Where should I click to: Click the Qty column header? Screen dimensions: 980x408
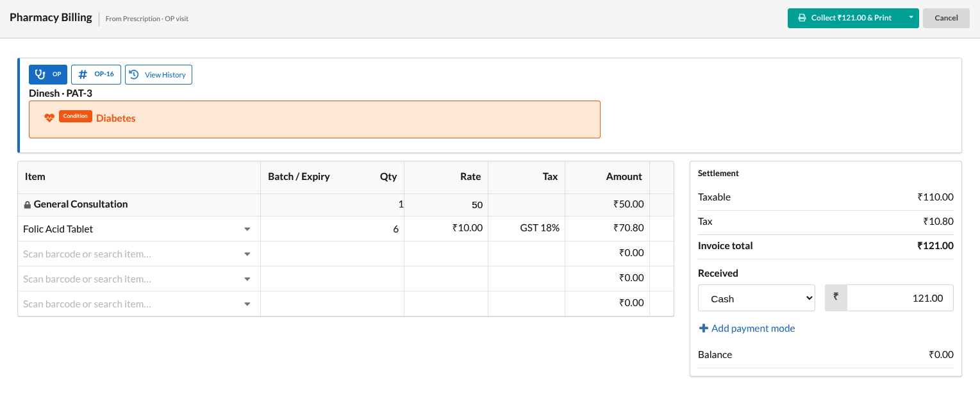point(388,177)
